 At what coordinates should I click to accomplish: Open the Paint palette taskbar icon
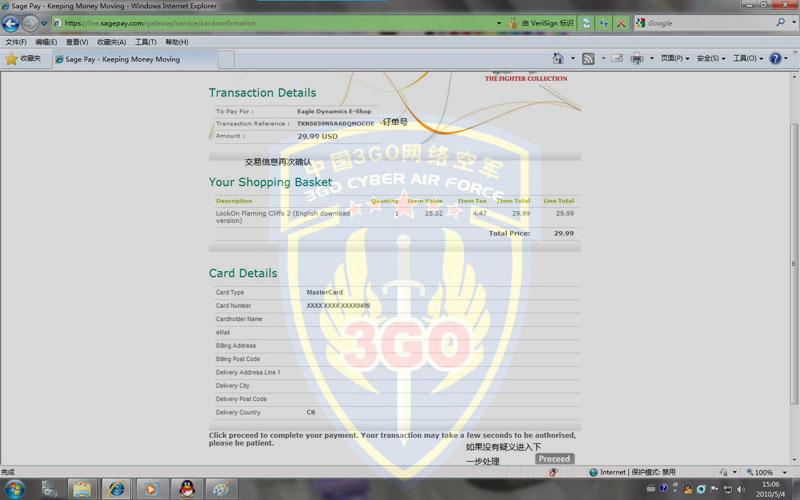tap(221, 489)
